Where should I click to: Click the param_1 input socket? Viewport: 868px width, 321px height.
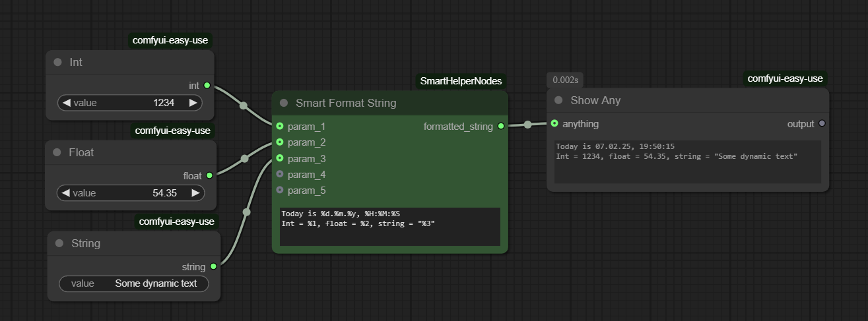tap(280, 126)
